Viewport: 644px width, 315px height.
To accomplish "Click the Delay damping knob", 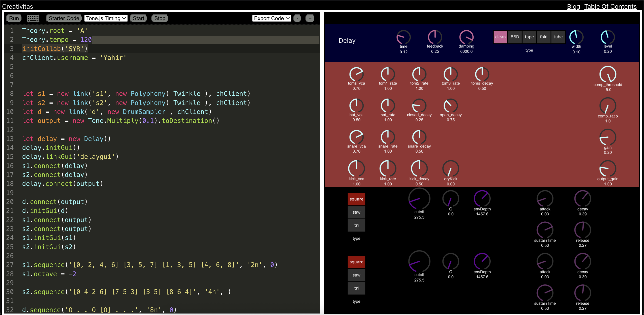I will coord(466,37).
